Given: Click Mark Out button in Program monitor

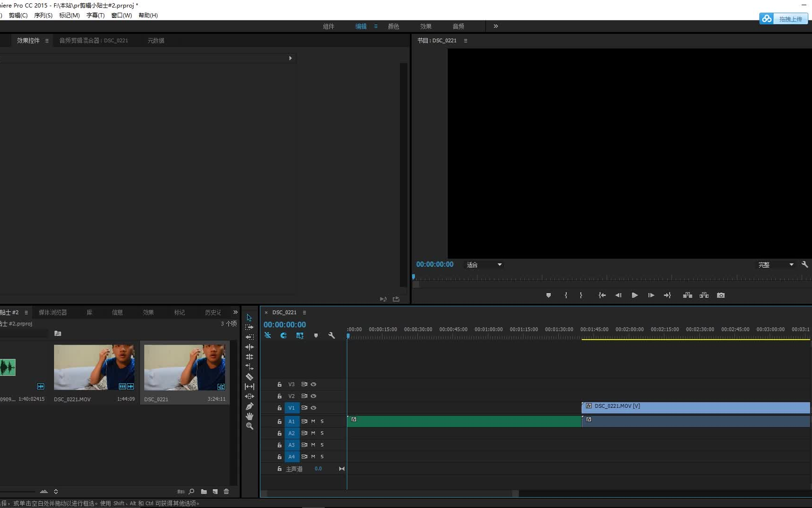Looking at the screenshot, I should (581, 295).
